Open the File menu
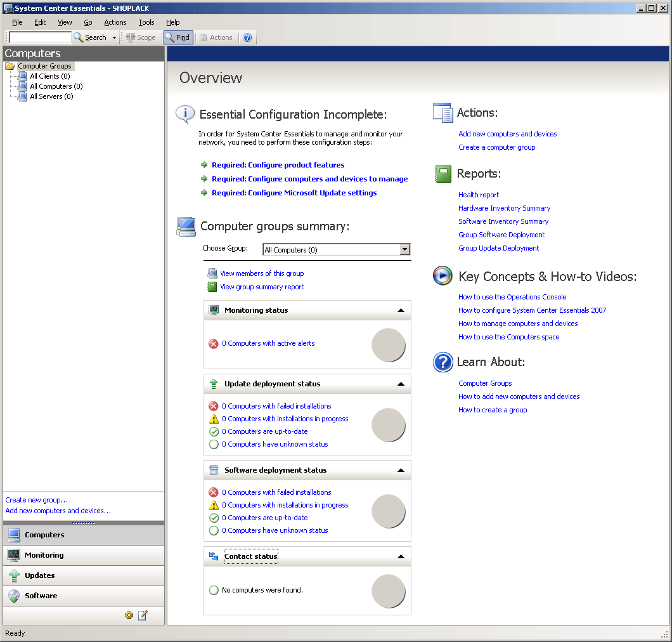Image resolution: width=672 pixels, height=642 pixels. coord(17,22)
